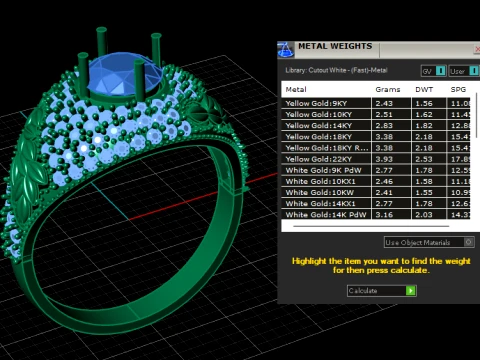Click the green Calculate arrow button
Screen dimensions: 480x360
pyautogui.click(x=411, y=291)
